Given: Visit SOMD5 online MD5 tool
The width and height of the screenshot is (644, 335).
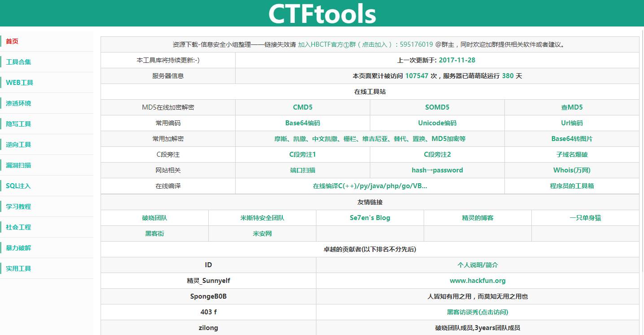Looking at the screenshot, I should [437, 107].
